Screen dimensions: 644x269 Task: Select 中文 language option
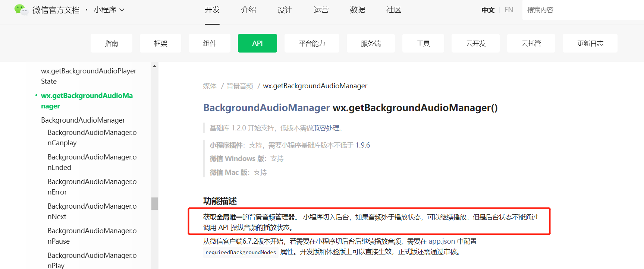click(x=488, y=10)
